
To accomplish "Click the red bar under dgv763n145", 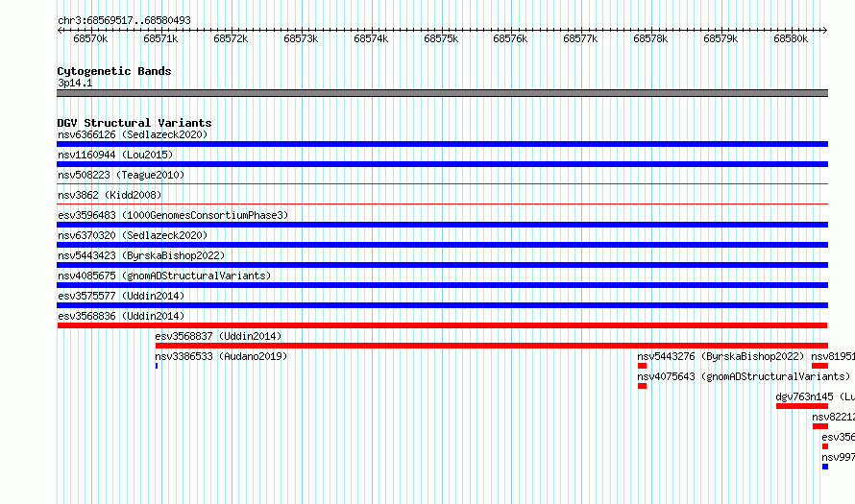I will (x=802, y=406).
